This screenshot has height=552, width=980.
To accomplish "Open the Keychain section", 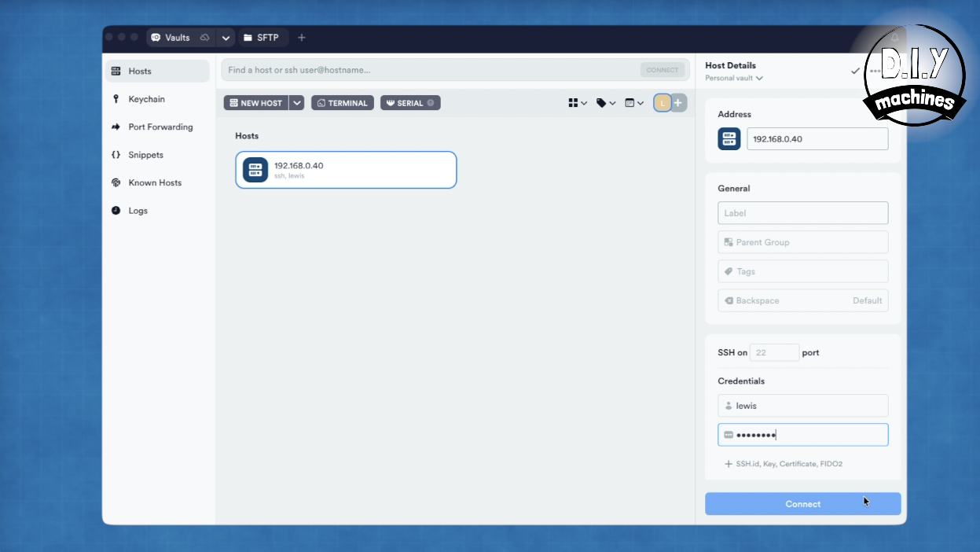I will [157, 99].
